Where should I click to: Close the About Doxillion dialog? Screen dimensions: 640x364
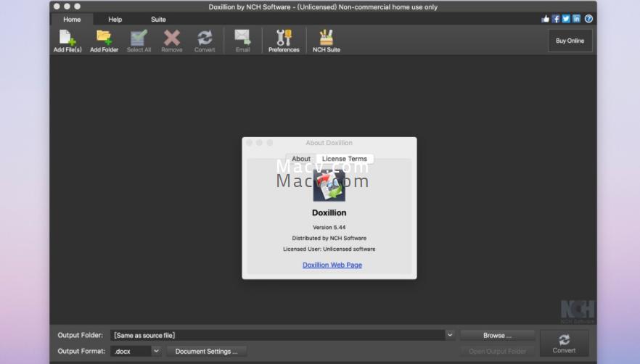[250, 143]
